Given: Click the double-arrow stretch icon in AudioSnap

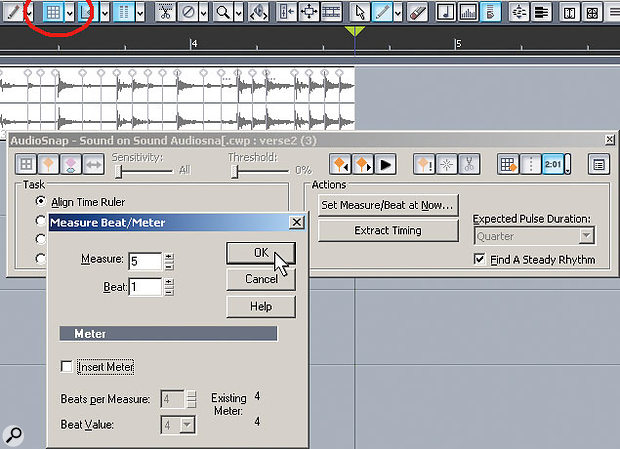Looking at the screenshot, I should (93, 164).
